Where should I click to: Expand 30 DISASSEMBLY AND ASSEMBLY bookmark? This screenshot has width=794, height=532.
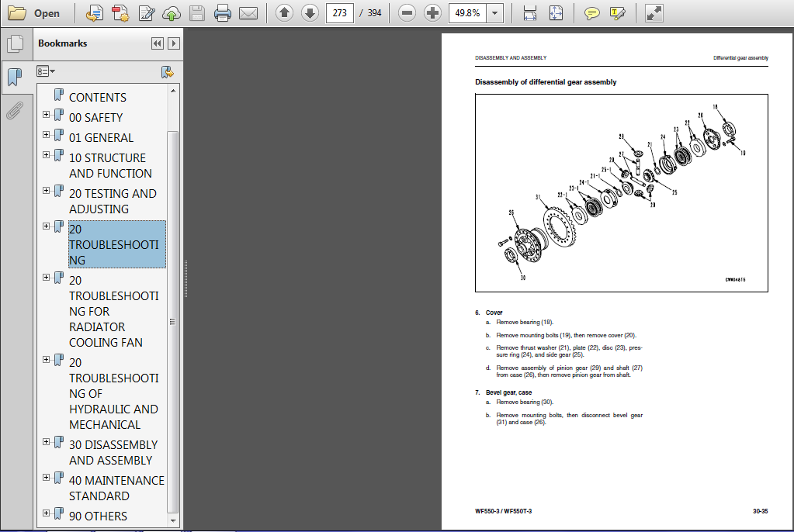click(x=46, y=442)
